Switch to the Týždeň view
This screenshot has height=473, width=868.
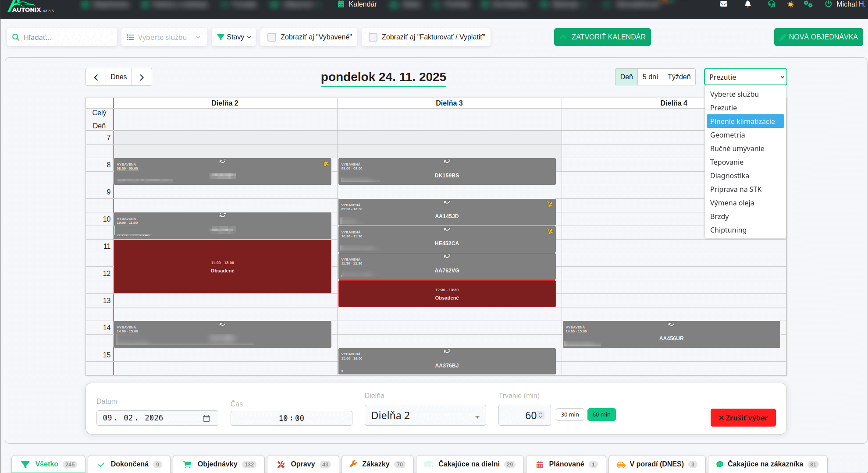click(679, 77)
